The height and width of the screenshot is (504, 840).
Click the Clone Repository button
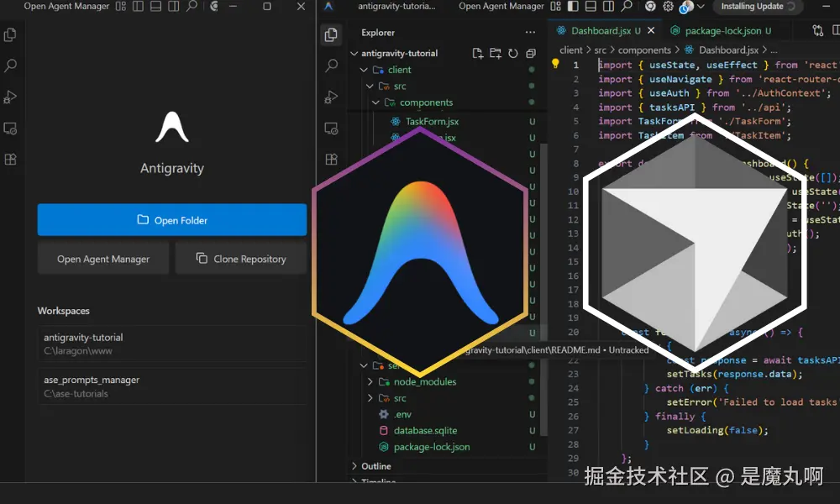pos(240,259)
